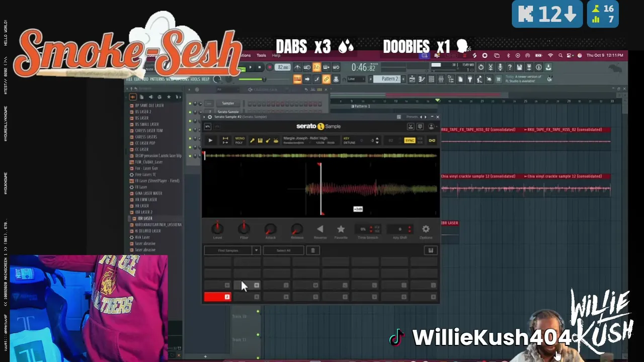
Task: Select the Serato guitar mode icon
Action: click(268, 140)
